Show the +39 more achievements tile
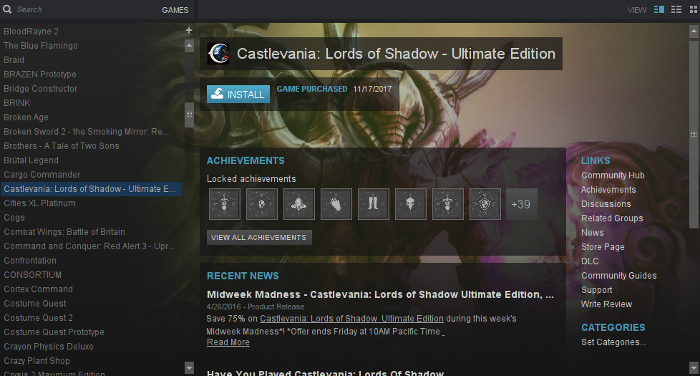The width and height of the screenshot is (700, 376). (521, 204)
